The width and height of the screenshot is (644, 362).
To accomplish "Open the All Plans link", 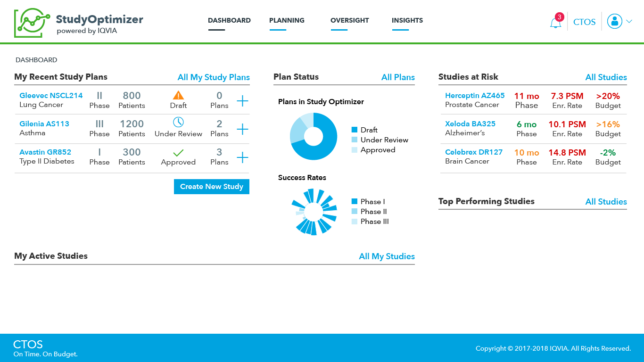I will pyautogui.click(x=398, y=77).
